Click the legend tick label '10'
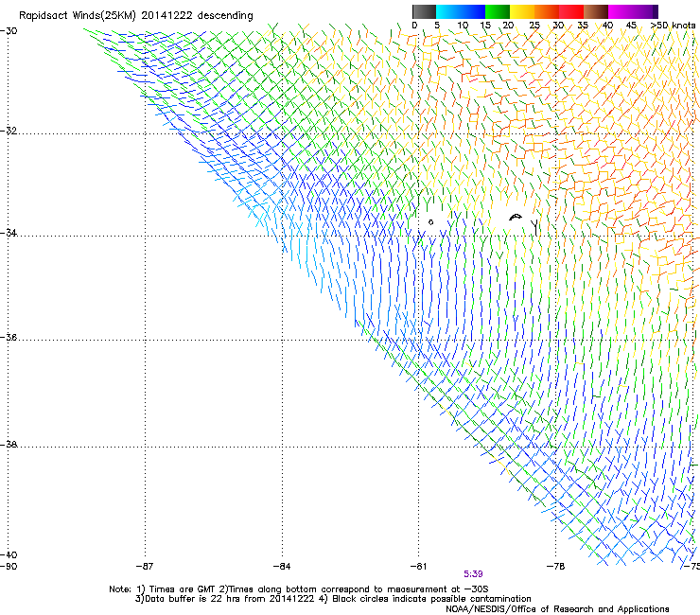The width and height of the screenshot is (700, 615). (x=463, y=26)
